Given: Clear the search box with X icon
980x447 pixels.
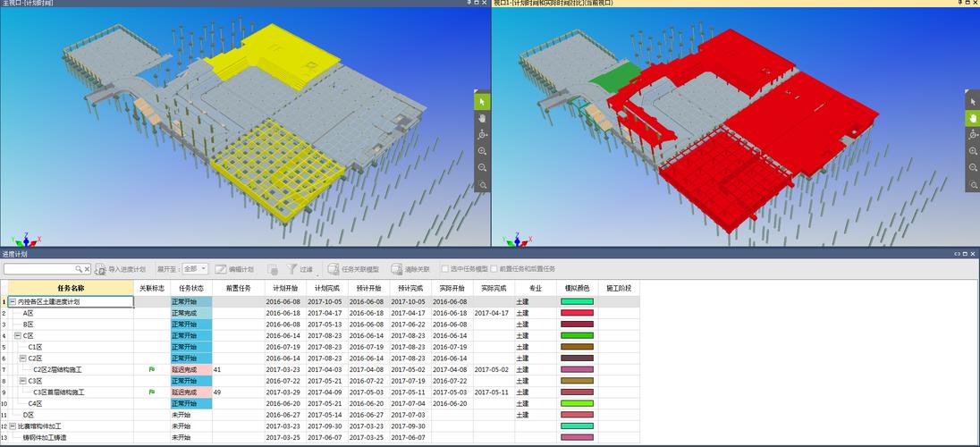Looking at the screenshot, I should [x=87, y=269].
